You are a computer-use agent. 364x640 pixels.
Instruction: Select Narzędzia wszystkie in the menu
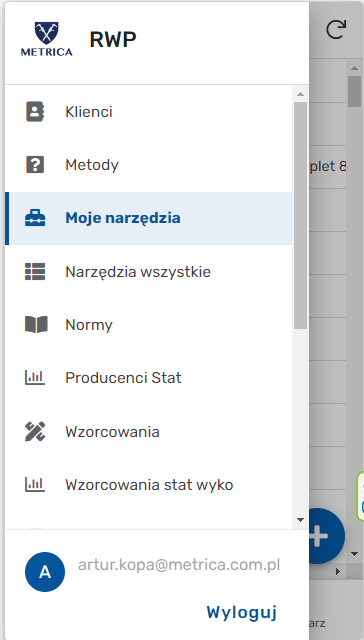coord(149,271)
